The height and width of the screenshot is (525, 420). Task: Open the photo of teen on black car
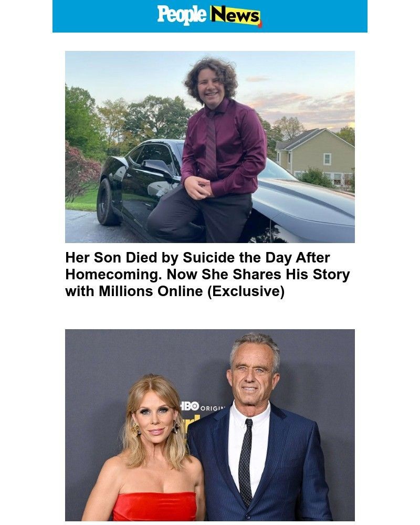click(210, 146)
